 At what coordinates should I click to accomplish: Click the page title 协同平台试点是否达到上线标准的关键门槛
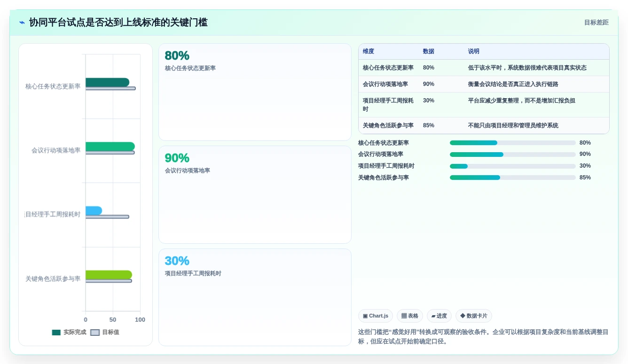pos(118,23)
